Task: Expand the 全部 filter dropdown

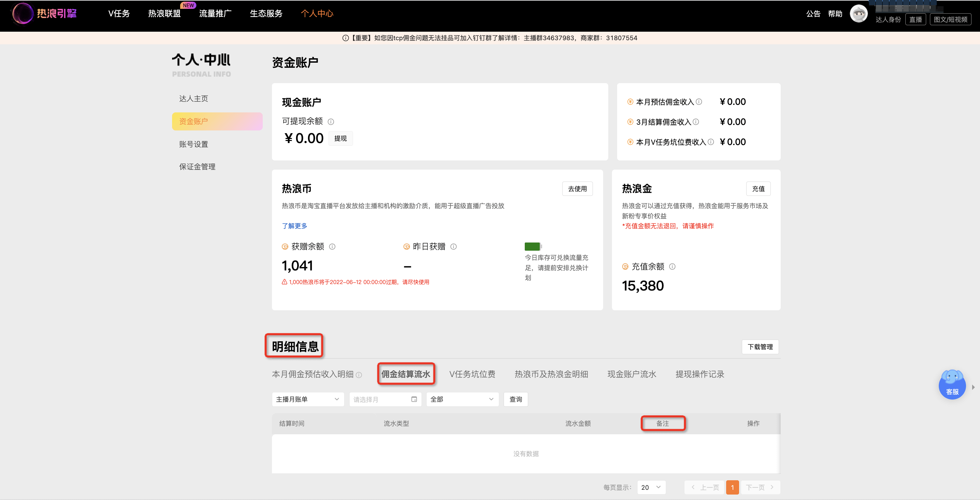Action: 462,399
